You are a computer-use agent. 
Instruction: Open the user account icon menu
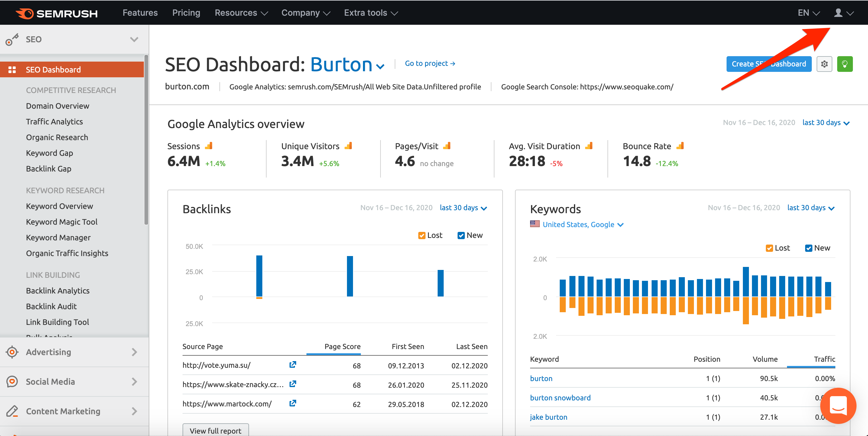click(844, 13)
